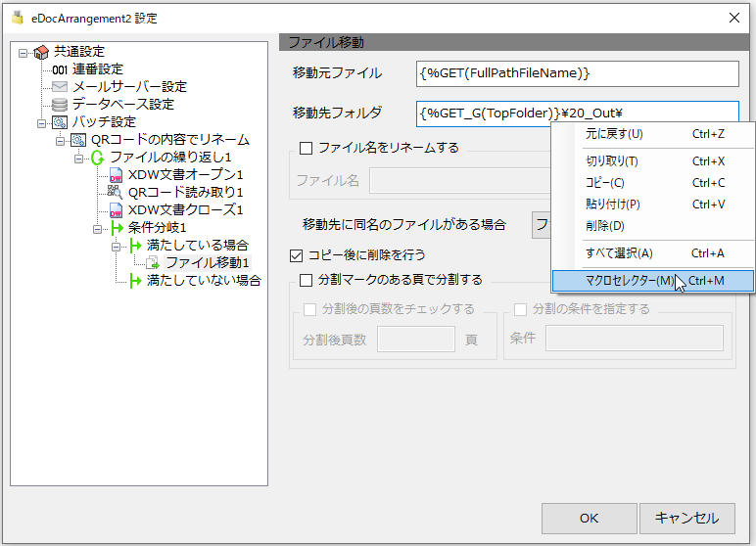Click the 001 連番設定 number icon
The width and height of the screenshot is (756, 546).
(60, 69)
